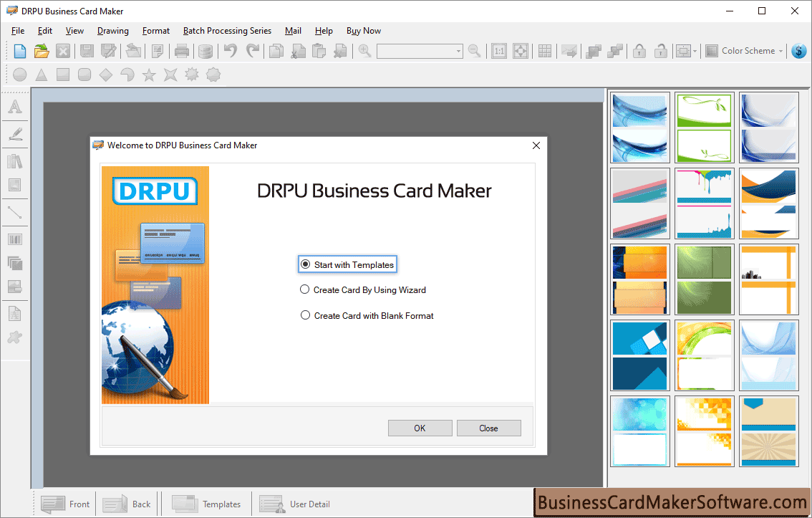Open the View menu
The image size is (812, 518).
point(74,31)
